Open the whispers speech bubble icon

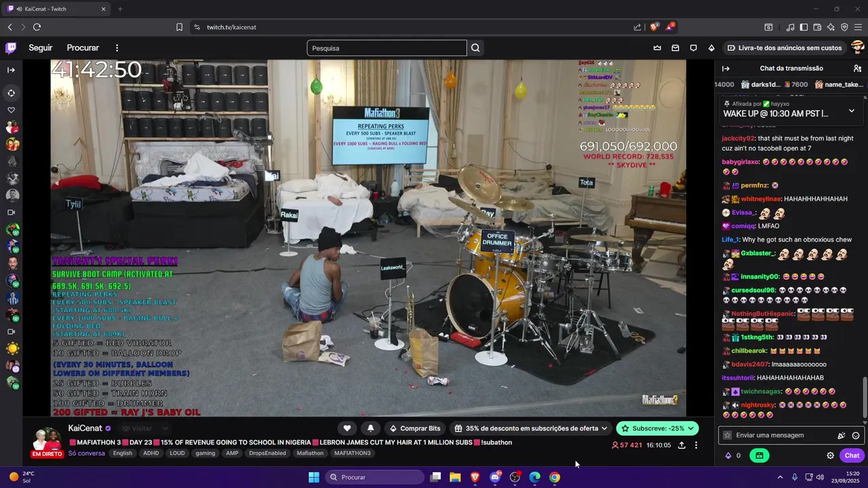pyautogui.click(x=693, y=48)
